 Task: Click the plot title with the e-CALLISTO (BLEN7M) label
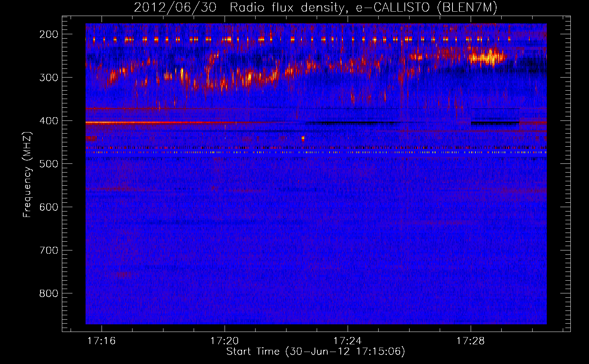pyautogui.click(x=316, y=7)
